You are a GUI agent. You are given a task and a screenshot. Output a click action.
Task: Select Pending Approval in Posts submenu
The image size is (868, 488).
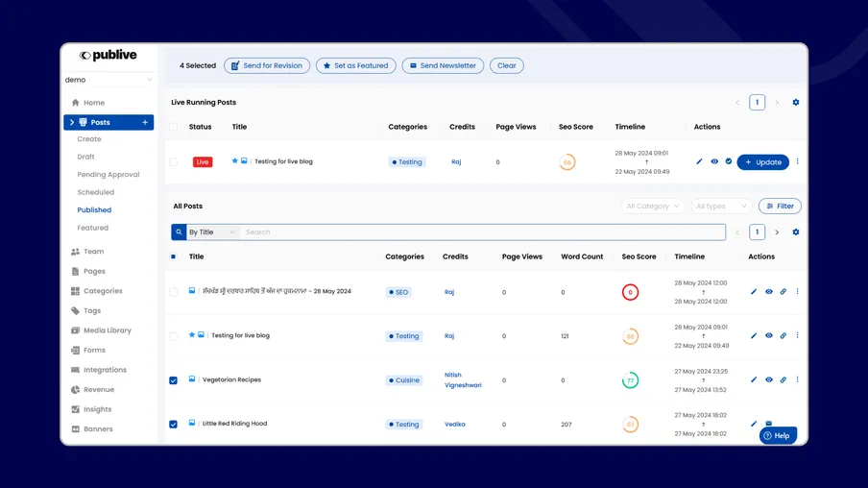click(108, 175)
